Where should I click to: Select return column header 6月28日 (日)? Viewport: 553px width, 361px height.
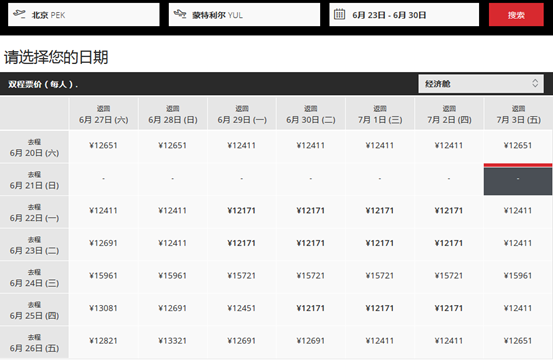point(173,114)
